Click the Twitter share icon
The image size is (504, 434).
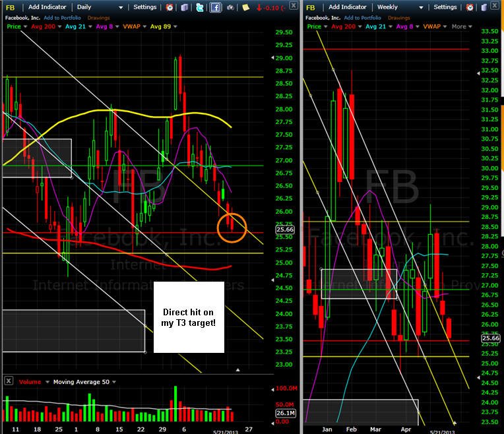200,7
